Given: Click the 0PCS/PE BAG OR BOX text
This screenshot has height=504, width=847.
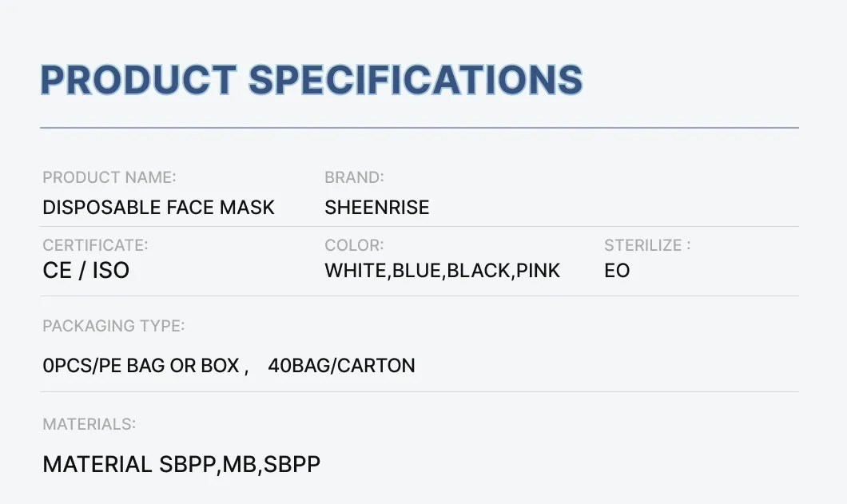Looking at the screenshot, I should point(141,366).
